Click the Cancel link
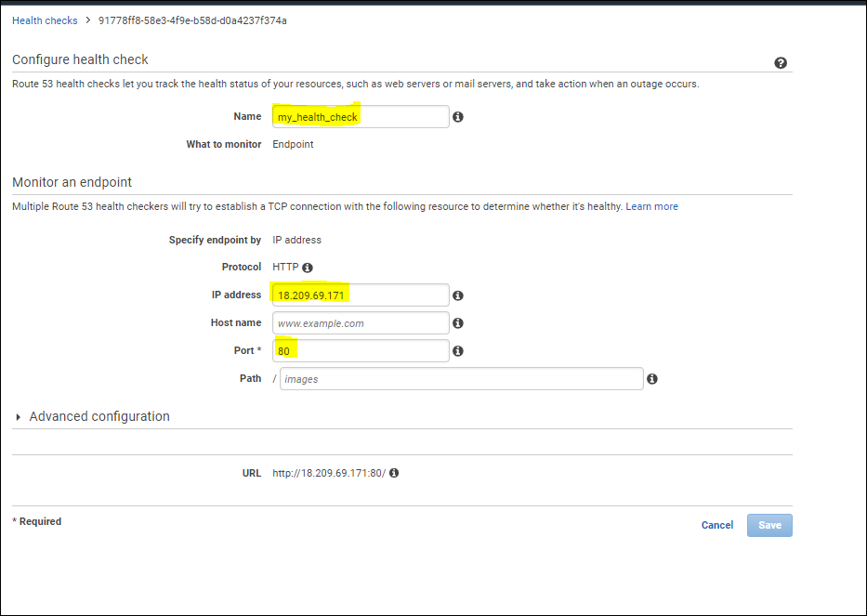Viewport: 867px width, 616px height. (716, 525)
